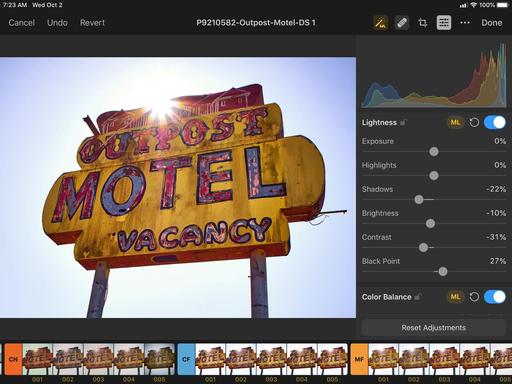Open the Crop tool
Image resolution: width=512 pixels, height=384 pixels.
(x=423, y=23)
